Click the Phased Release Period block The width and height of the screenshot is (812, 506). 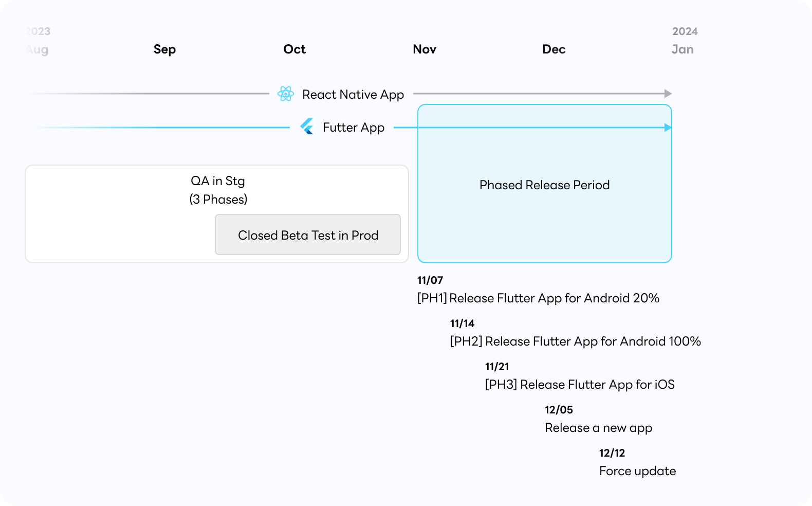545,184
